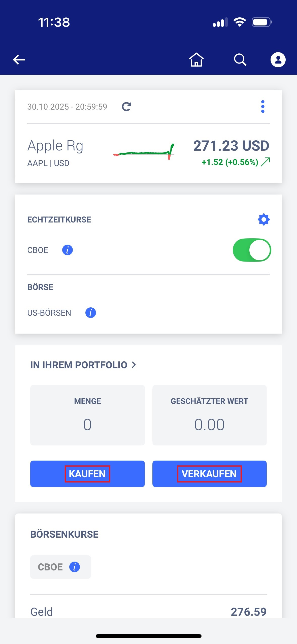Open the user profile icon
The image size is (297, 644).
coord(278,60)
